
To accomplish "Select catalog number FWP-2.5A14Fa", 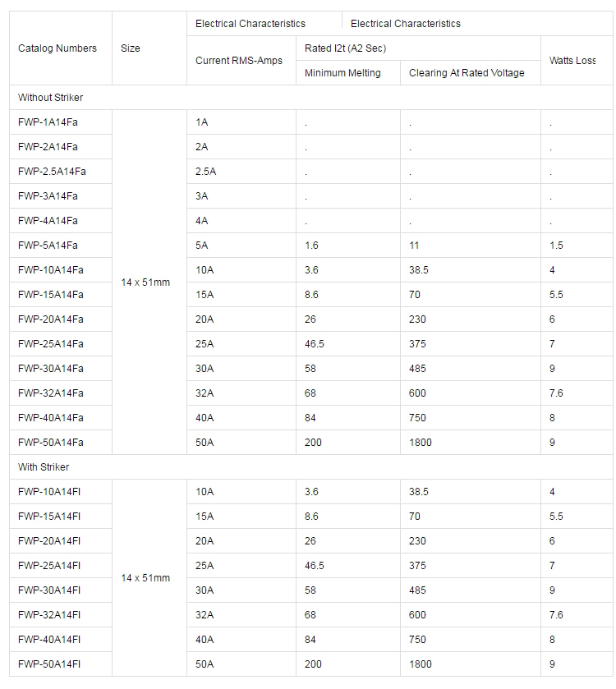I will (x=52, y=172).
